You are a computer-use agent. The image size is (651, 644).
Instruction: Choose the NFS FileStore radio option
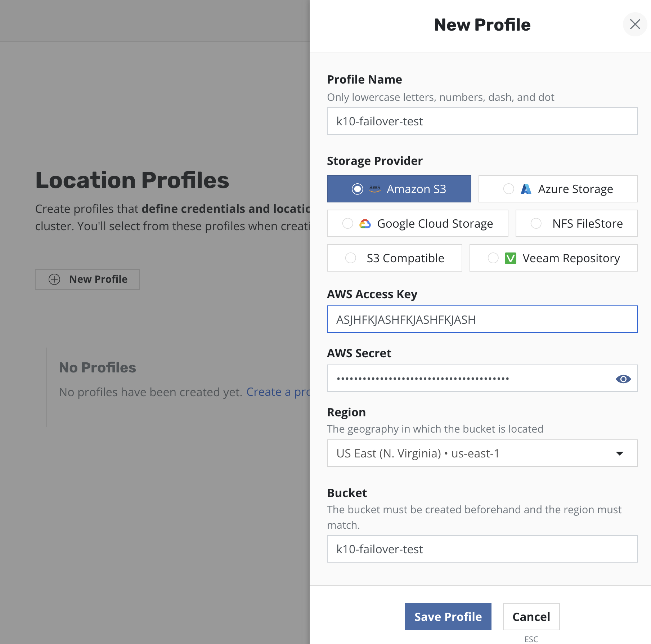pyautogui.click(x=536, y=224)
